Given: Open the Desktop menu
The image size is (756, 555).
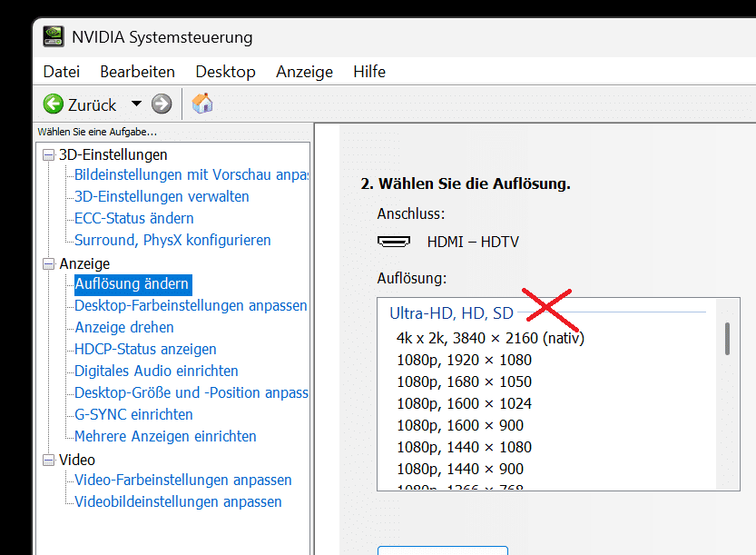Looking at the screenshot, I should tap(225, 72).
